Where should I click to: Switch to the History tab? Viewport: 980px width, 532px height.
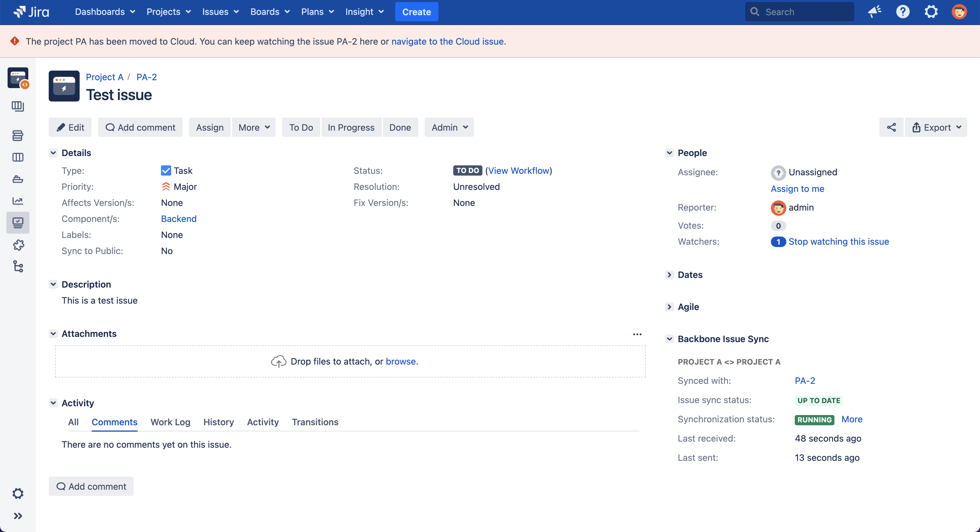coord(218,422)
